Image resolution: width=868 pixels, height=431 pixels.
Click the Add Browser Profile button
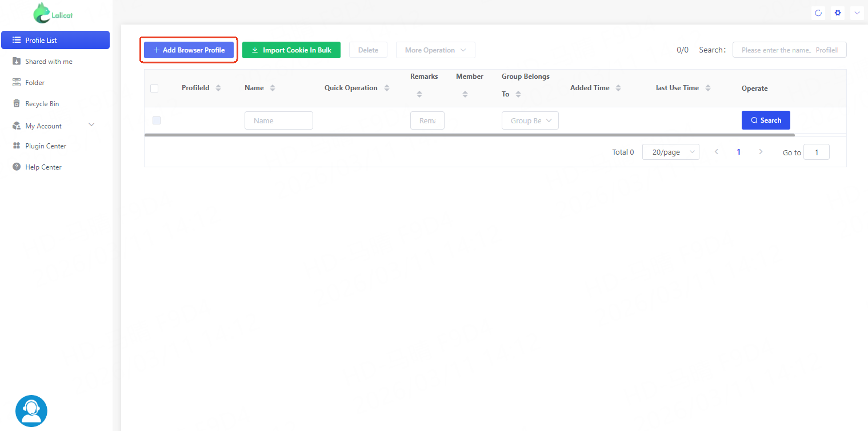click(x=189, y=50)
